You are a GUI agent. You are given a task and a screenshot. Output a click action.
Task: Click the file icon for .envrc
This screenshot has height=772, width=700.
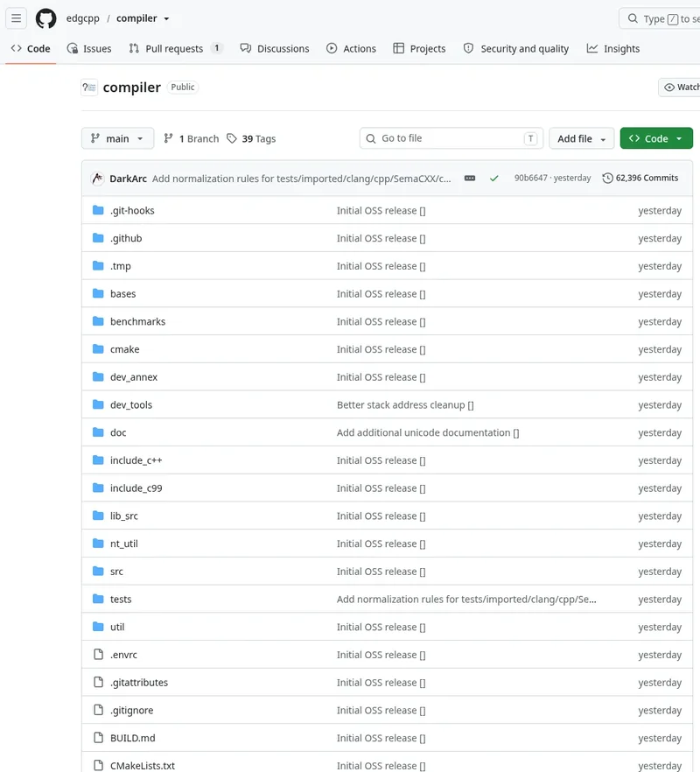coord(99,655)
